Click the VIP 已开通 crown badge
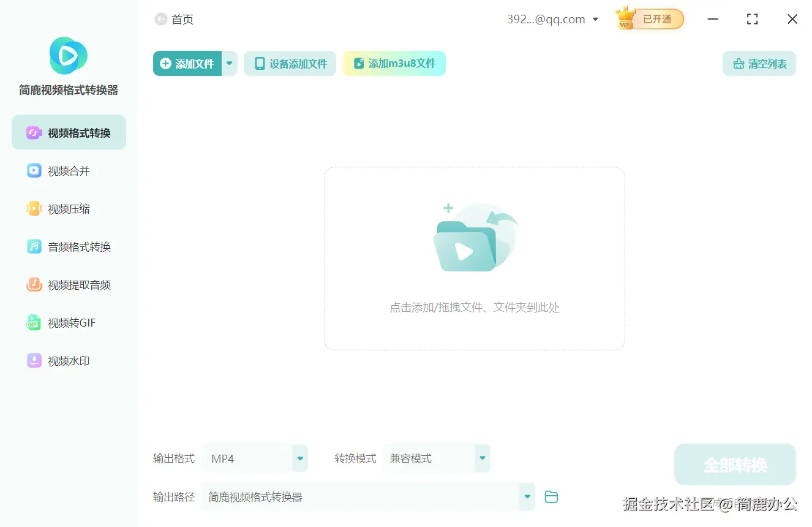812x527 pixels. 648,19
